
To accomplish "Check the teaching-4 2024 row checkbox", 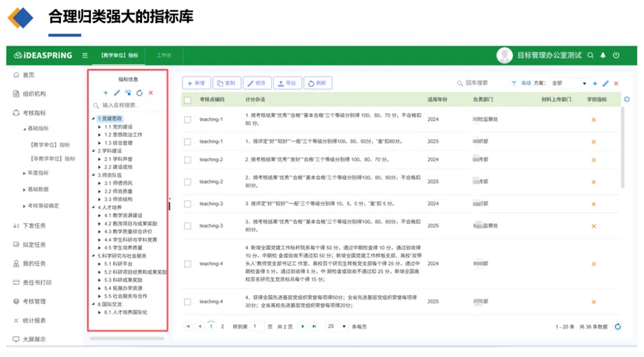I will tap(188, 264).
